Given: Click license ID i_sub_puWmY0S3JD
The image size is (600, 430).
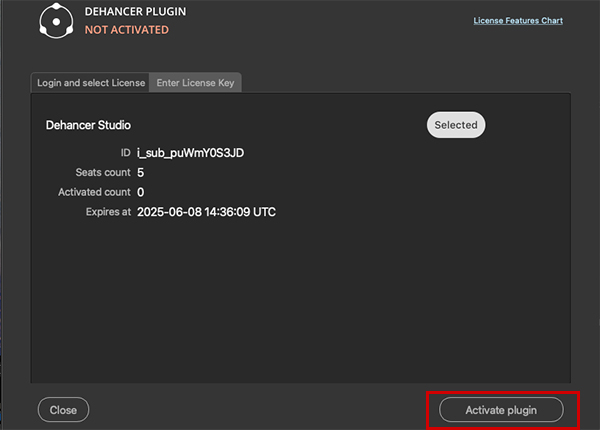Looking at the screenshot, I should click(191, 153).
